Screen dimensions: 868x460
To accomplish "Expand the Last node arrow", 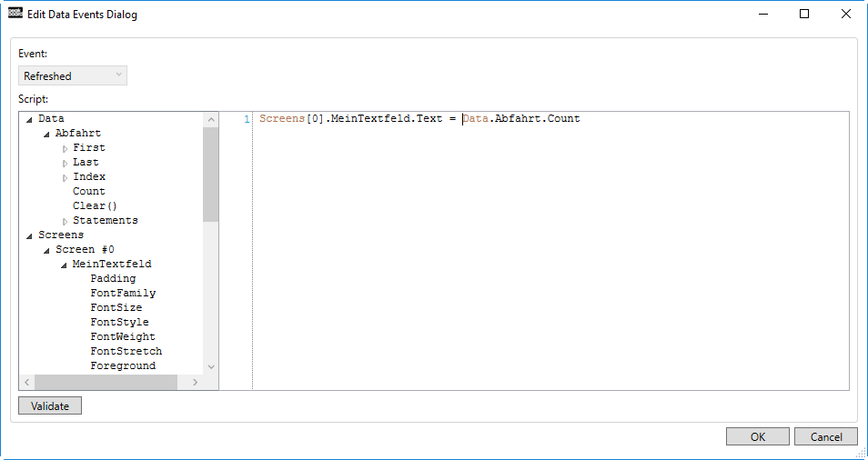I will click(65, 163).
